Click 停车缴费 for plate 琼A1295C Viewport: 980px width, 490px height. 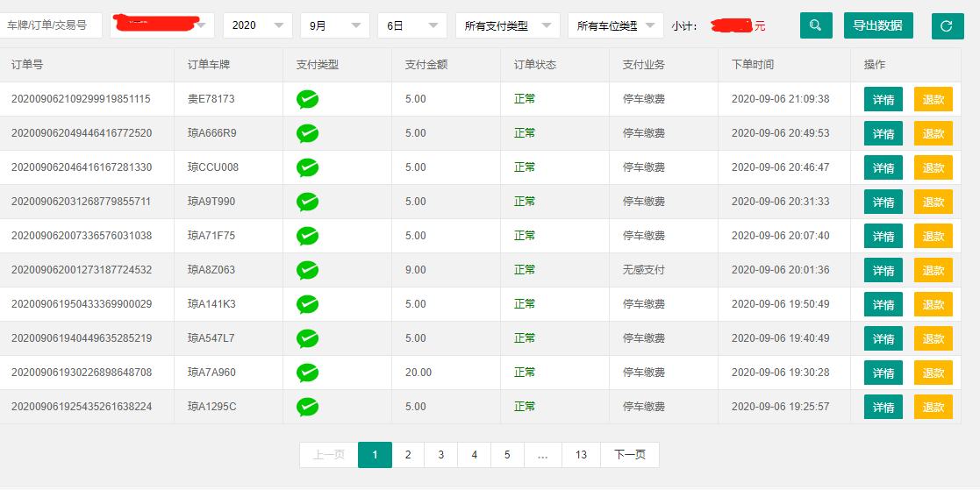644,407
